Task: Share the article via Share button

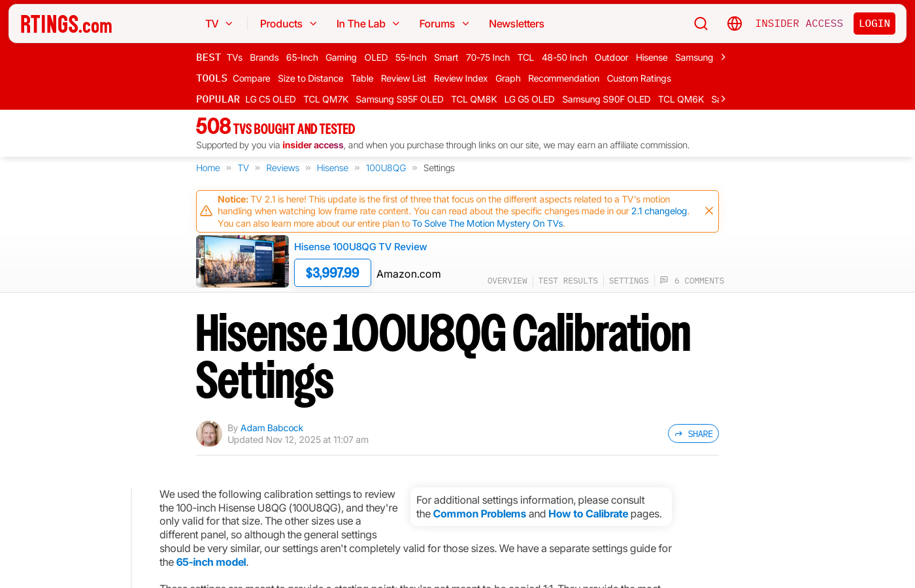Action: click(x=693, y=434)
